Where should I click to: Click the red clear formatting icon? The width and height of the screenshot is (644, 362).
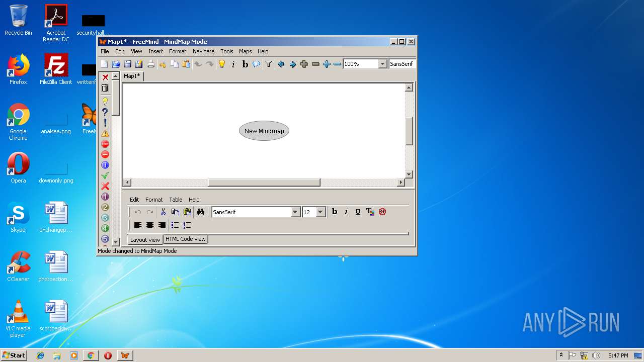tap(382, 212)
